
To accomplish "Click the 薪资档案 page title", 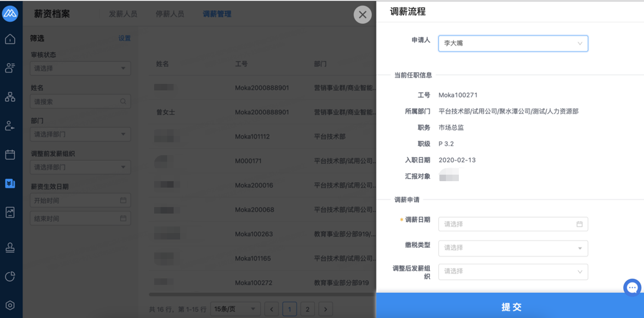I will pyautogui.click(x=52, y=14).
